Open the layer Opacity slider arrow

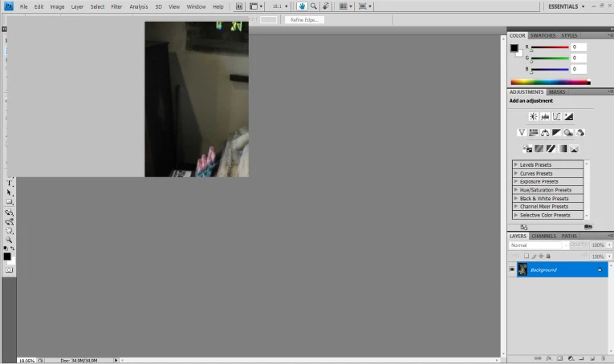[x=609, y=245]
